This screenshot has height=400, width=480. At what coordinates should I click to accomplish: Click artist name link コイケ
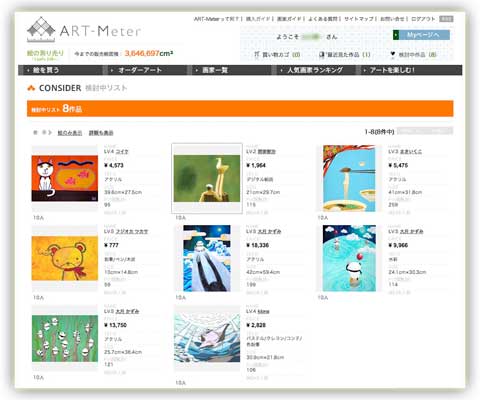click(122, 151)
